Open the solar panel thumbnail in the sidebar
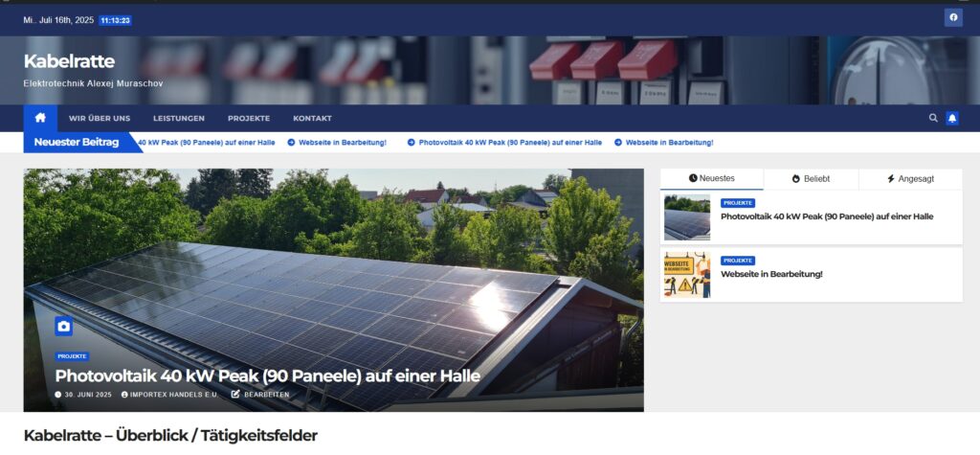The image size is (980, 455). click(687, 217)
